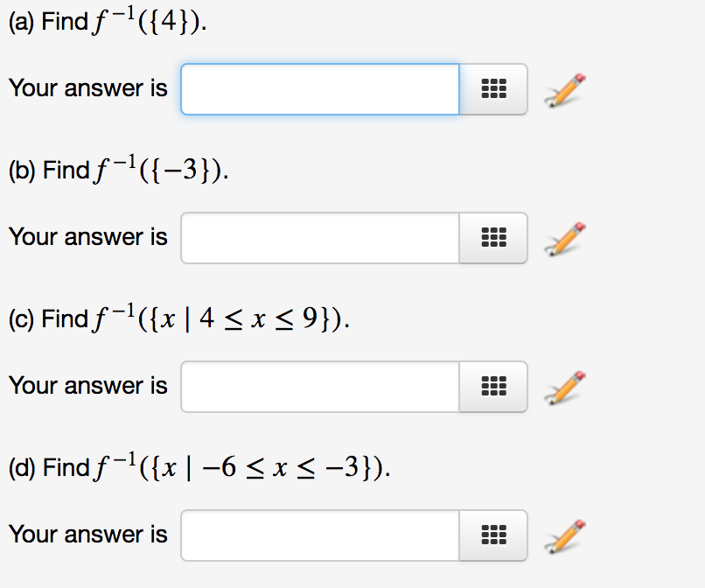705x588 pixels.
Task: Click the 'Your answer is' label under part (a)
Action: pyautogui.click(x=87, y=88)
